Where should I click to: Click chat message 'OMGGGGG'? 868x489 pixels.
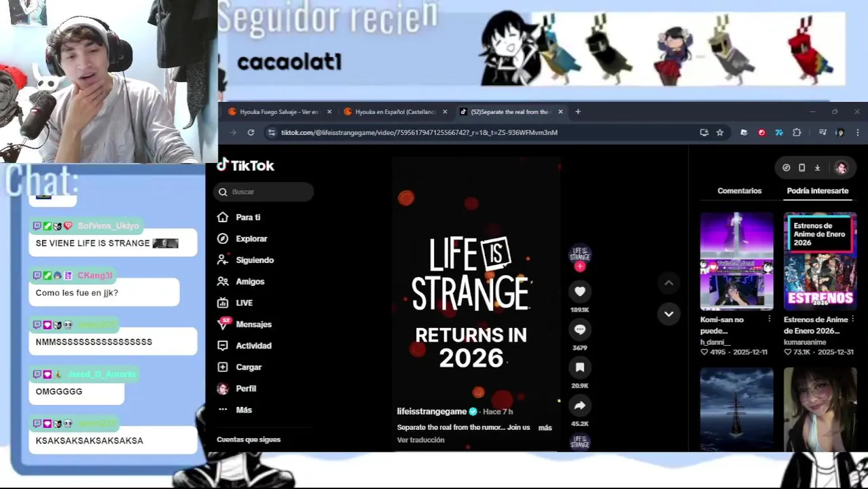point(59,391)
